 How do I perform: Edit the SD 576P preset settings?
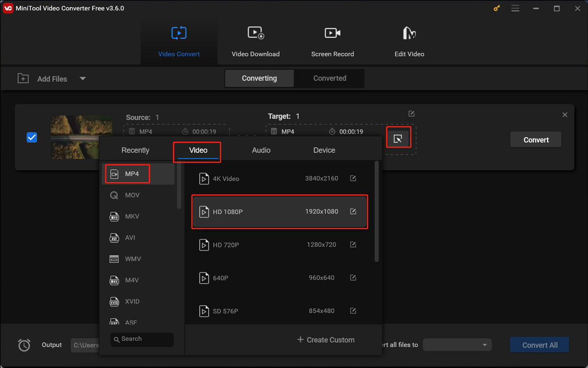353,310
